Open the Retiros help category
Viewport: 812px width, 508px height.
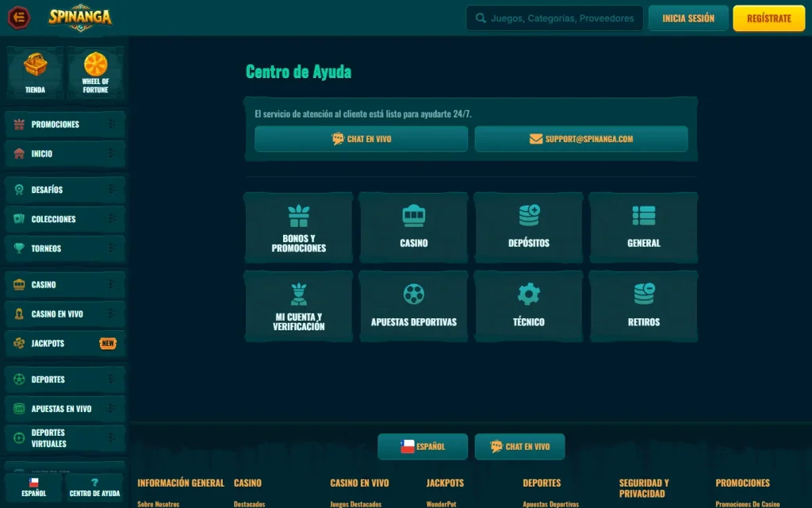coord(644,306)
